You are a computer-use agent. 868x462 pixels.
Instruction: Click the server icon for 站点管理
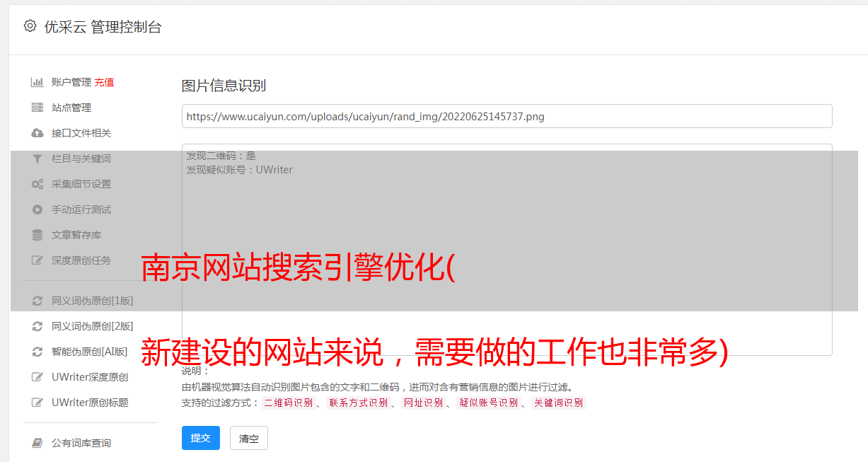(x=37, y=108)
